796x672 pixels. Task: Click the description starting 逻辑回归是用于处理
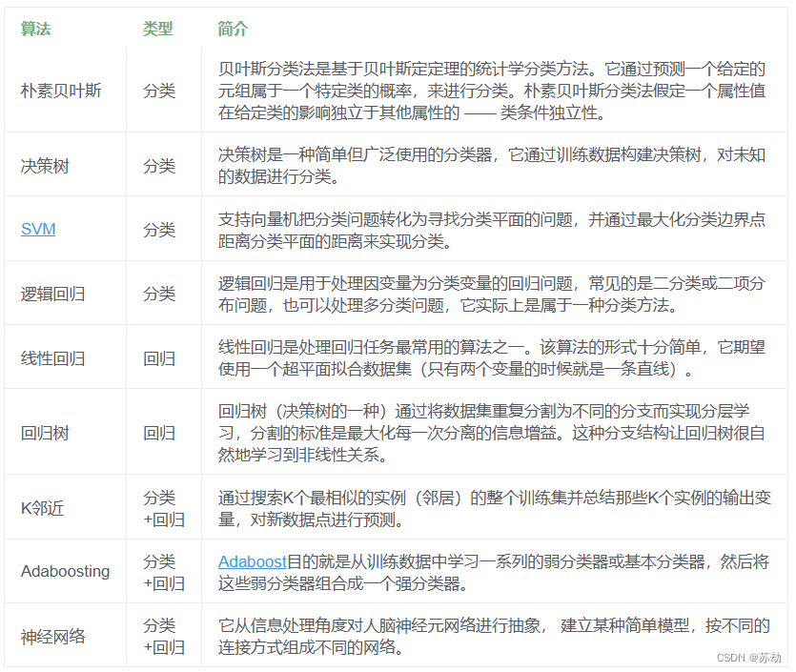point(491,294)
